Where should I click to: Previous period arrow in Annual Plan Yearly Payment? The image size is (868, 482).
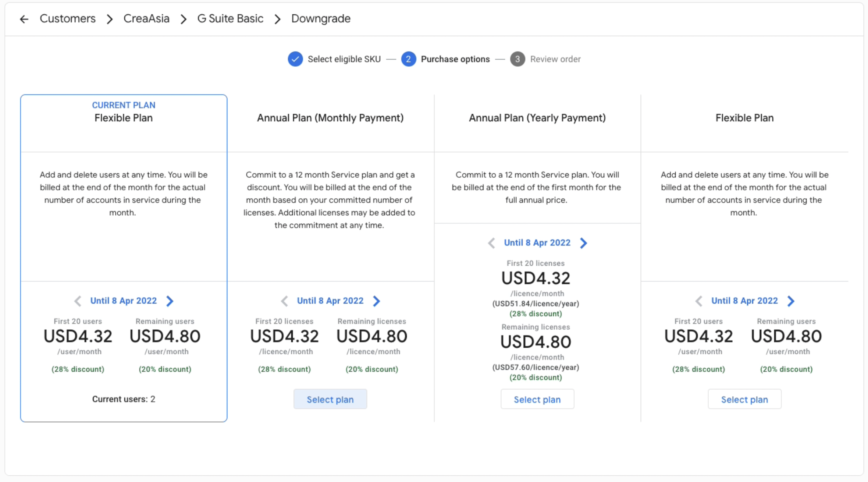(491, 243)
